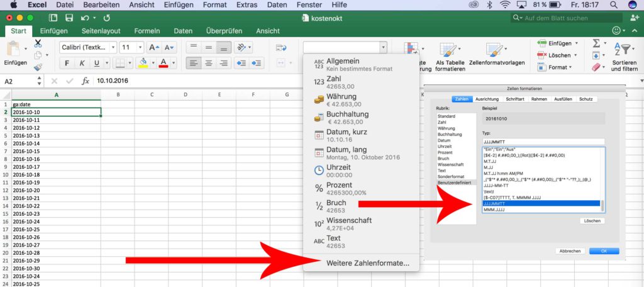Click the Fill down arrow icon
The image size is (644, 287).
pos(596,55)
